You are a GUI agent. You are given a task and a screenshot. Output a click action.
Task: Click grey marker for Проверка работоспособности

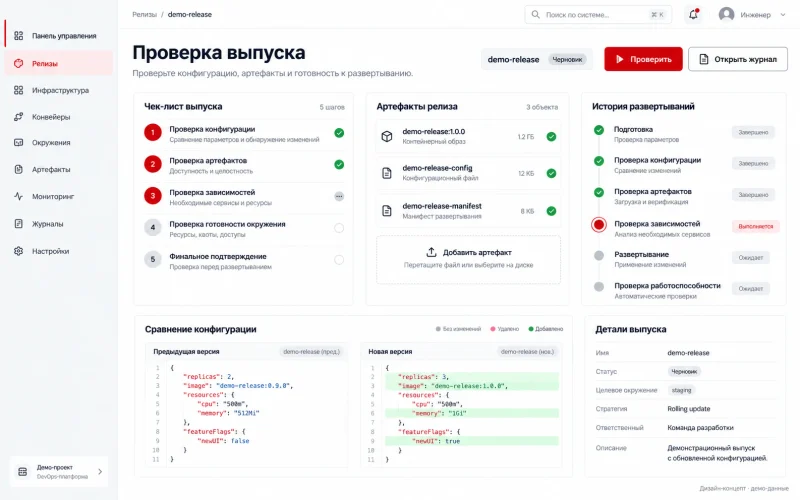(599, 287)
